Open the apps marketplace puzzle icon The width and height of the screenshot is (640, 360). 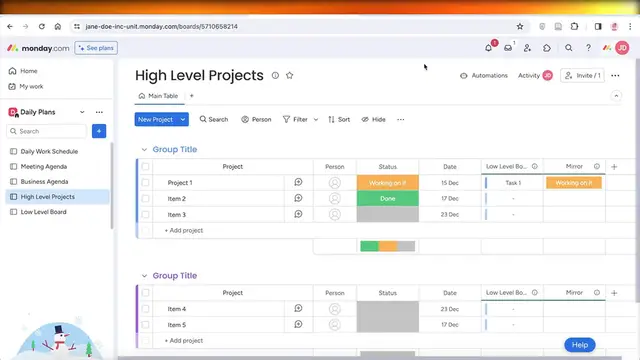pos(547,48)
